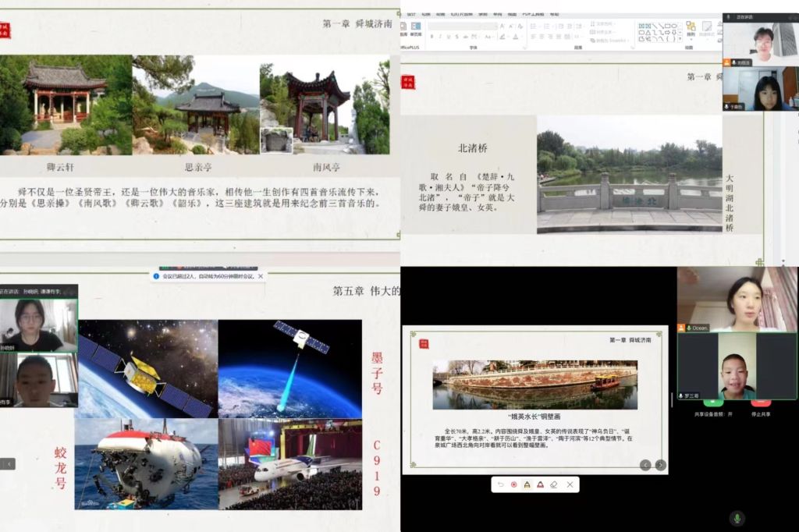The height and width of the screenshot is (532, 799).
Task: Toggle bold formatting in ribbon
Action: pyautogui.click(x=431, y=37)
